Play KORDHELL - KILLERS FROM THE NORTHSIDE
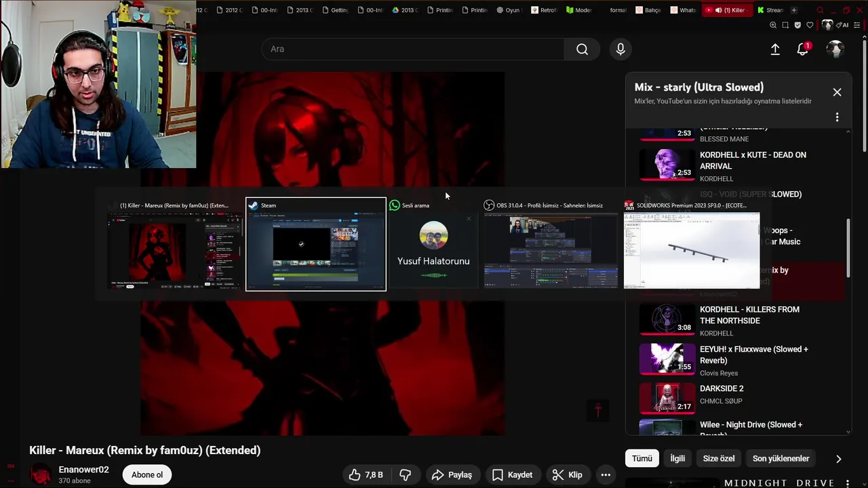The width and height of the screenshot is (868, 488). click(749, 315)
